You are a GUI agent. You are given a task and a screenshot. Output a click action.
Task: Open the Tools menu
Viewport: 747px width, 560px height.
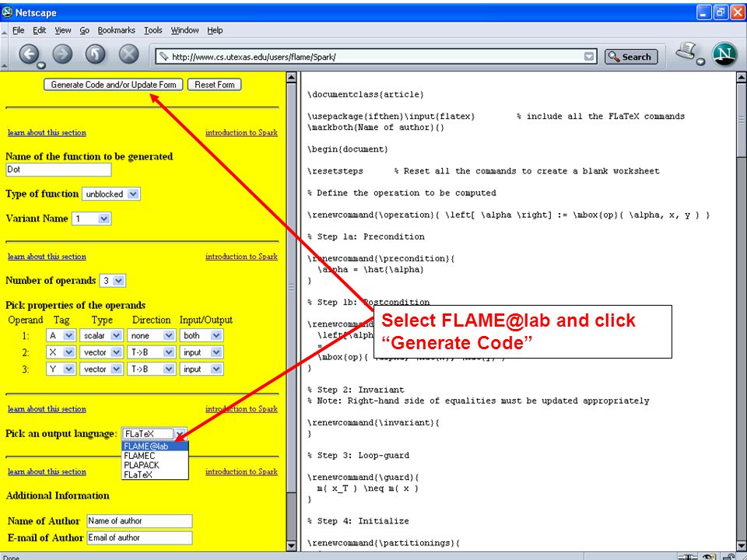click(x=153, y=30)
